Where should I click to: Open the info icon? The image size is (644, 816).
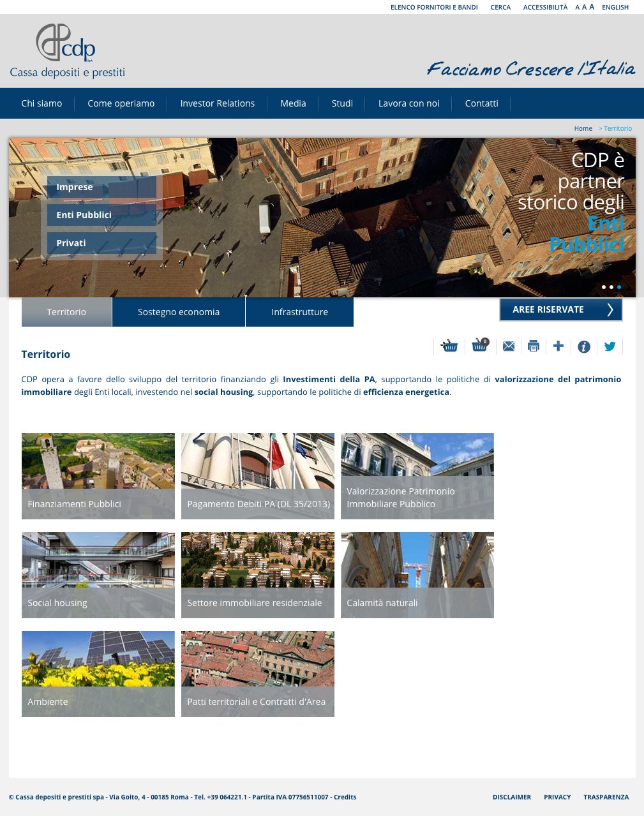click(x=583, y=346)
